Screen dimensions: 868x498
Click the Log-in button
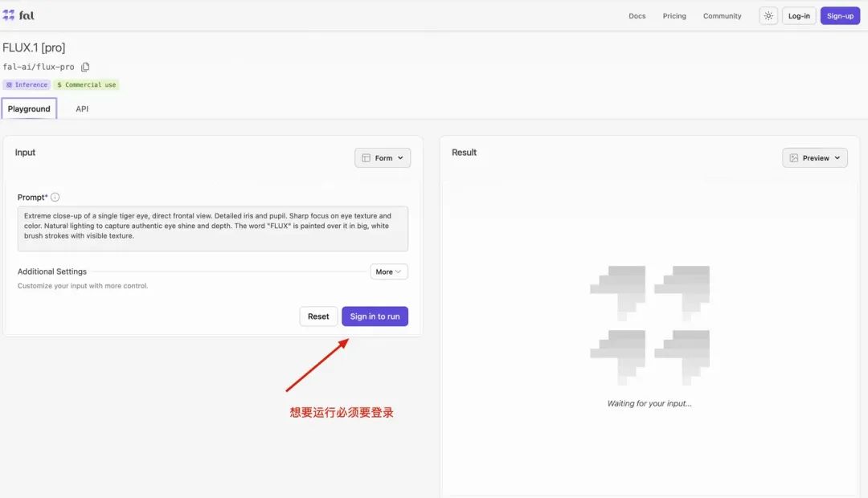coord(799,16)
